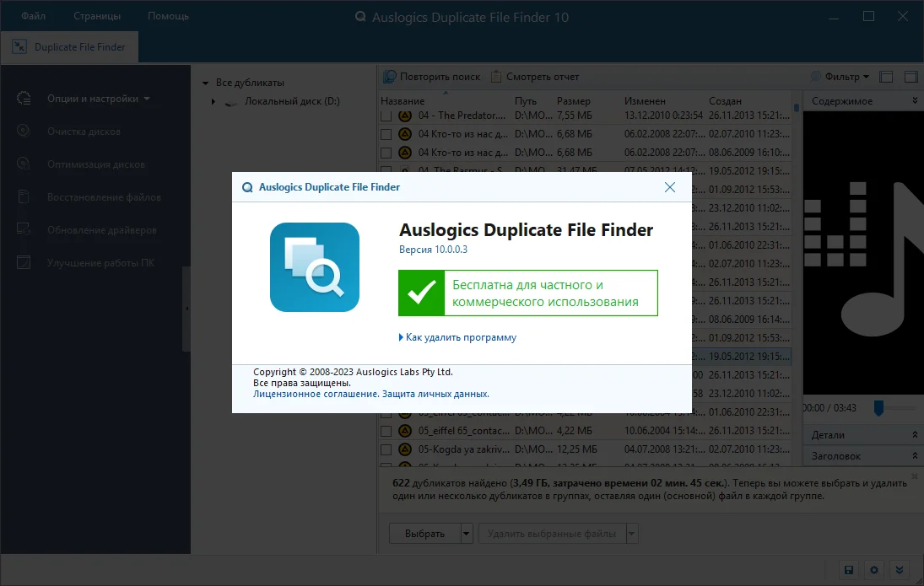This screenshot has width=924, height=586.
Task: Tick checkbox for first '04 Кто-то из нас' row (created 02.07.2010)
Action: point(386,134)
